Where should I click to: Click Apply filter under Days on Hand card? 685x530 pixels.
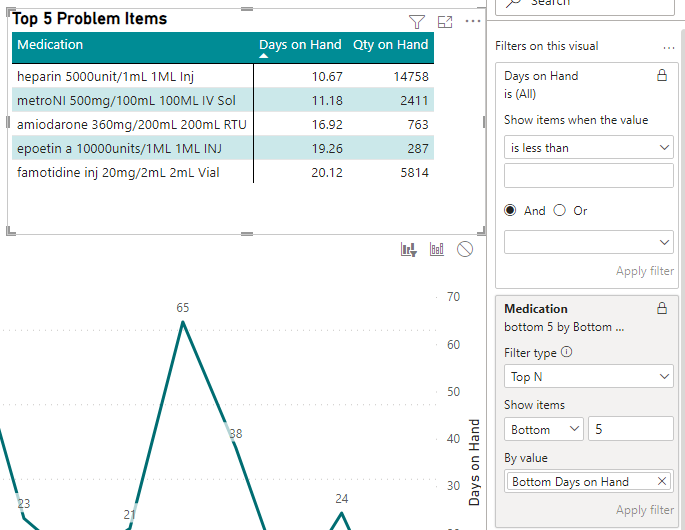(x=645, y=271)
